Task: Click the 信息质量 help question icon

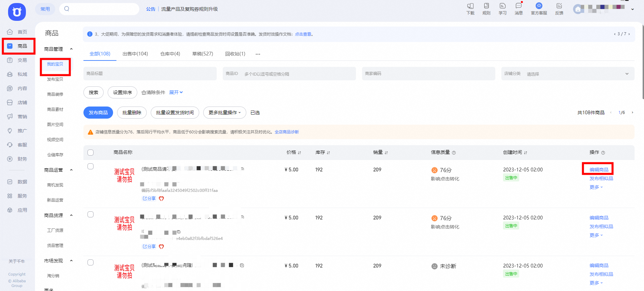Action: coord(454,153)
